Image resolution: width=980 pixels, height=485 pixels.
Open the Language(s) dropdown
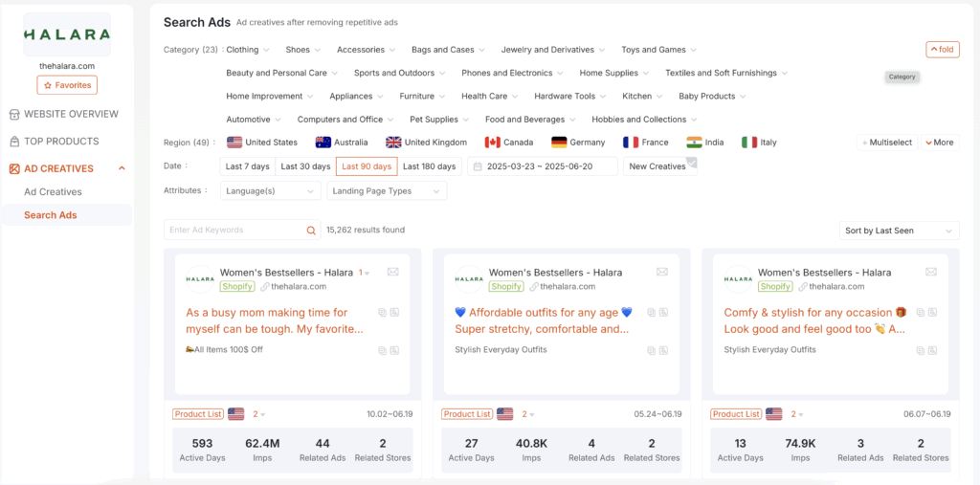pyautogui.click(x=271, y=190)
